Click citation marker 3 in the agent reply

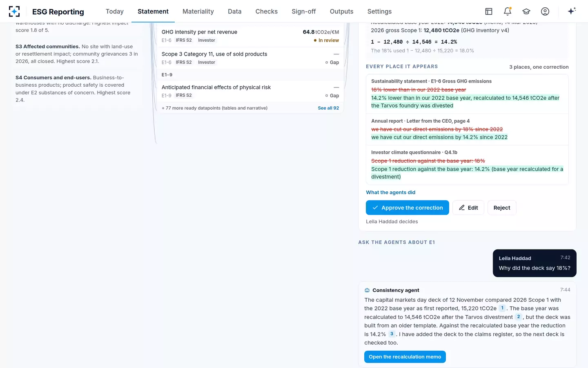point(392,334)
